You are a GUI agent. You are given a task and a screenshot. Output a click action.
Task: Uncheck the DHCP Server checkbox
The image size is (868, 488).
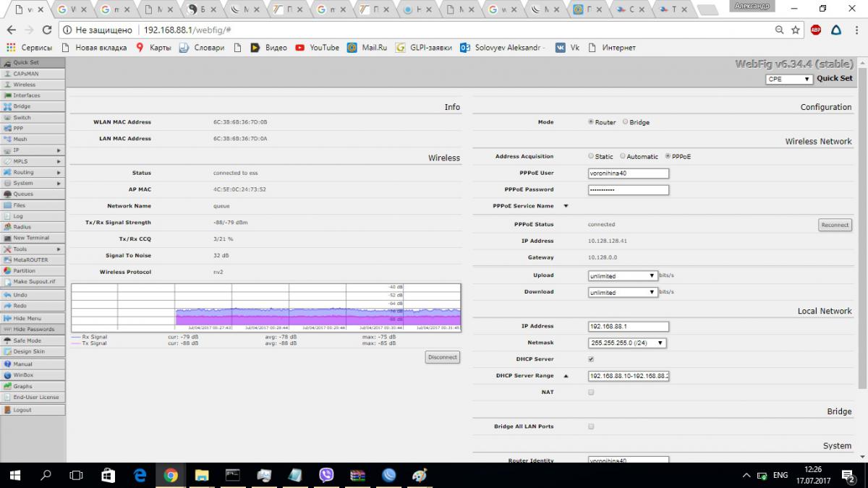pos(591,359)
